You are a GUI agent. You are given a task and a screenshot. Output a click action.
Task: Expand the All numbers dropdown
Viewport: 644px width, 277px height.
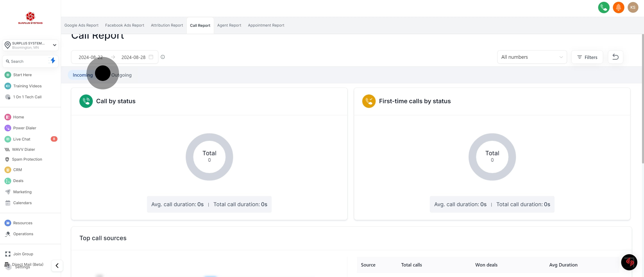click(532, 57)
